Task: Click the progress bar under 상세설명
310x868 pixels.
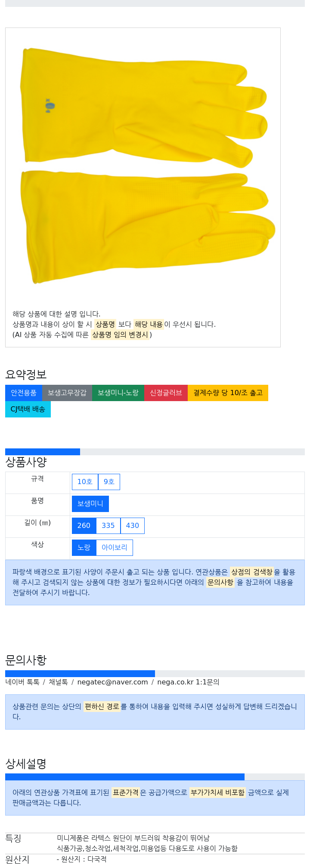Action: pos(155,777)
